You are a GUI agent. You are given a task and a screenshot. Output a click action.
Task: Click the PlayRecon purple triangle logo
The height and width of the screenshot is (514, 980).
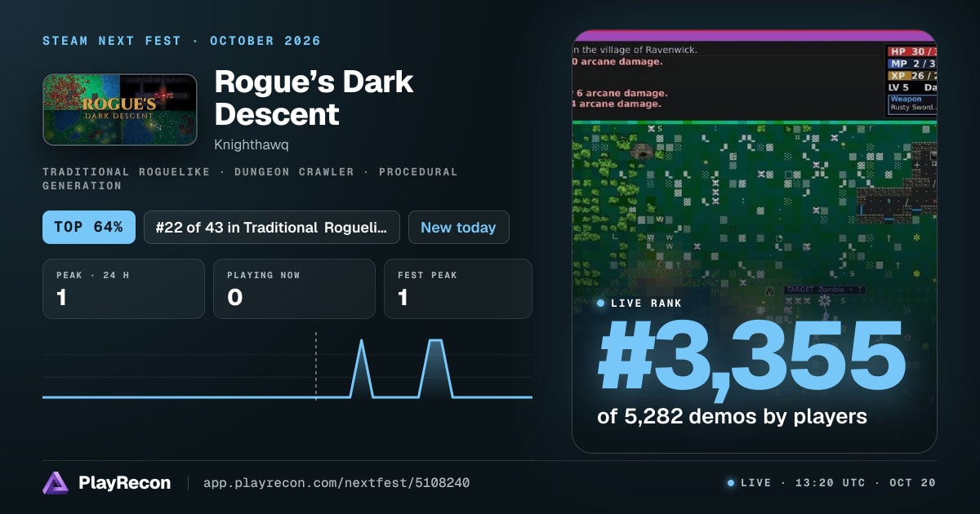(56, 483)
